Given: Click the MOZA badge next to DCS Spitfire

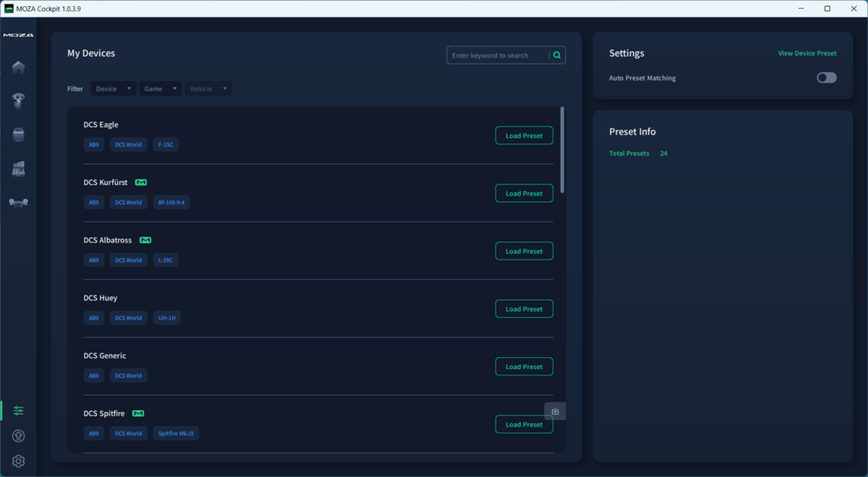Looking at the screenshot, I should (x=138, y=414).
